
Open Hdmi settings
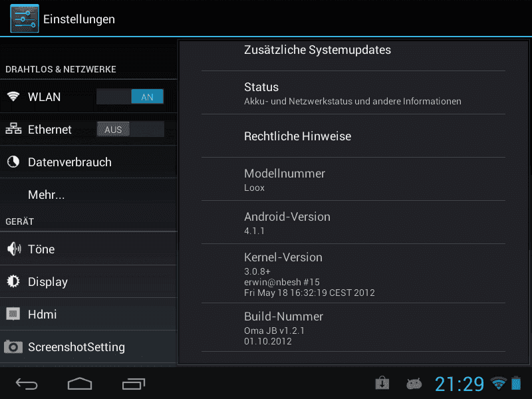(88, 314)
